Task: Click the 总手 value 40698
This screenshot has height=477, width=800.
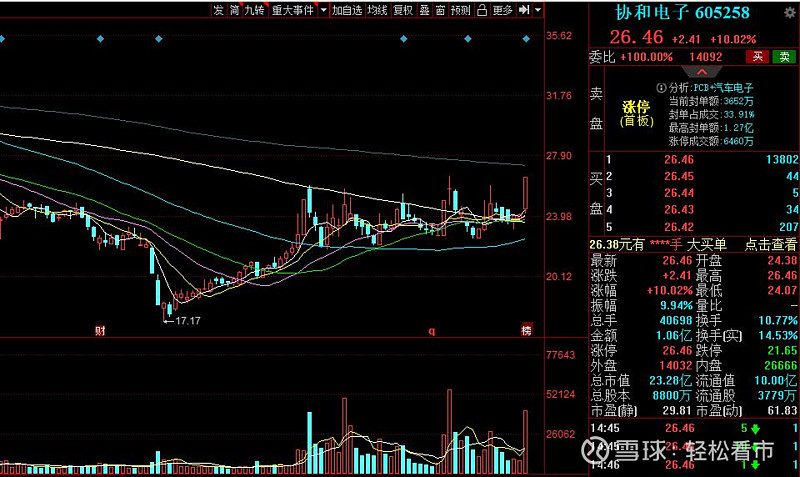Action: (x=676, y=320)
